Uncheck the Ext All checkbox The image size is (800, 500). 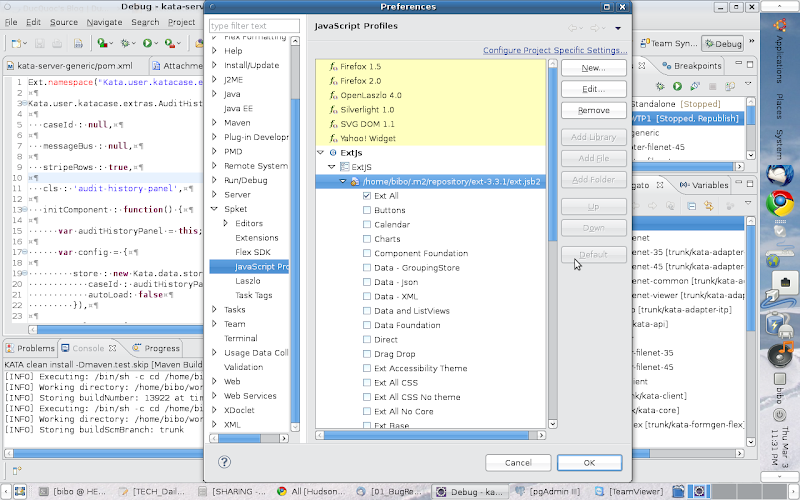(x=367, y=196)
